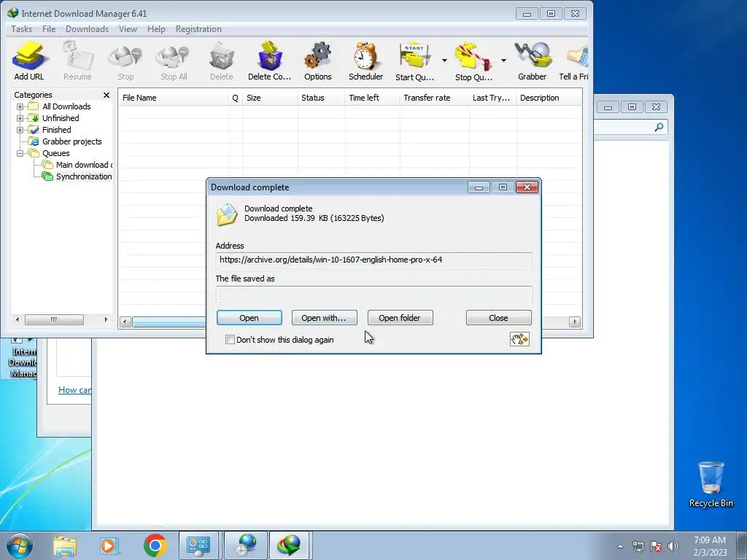The height and width of the screenshot is (560, 747).
Task: Click the download list scroll left arrow
Action: tap(125, 322)
